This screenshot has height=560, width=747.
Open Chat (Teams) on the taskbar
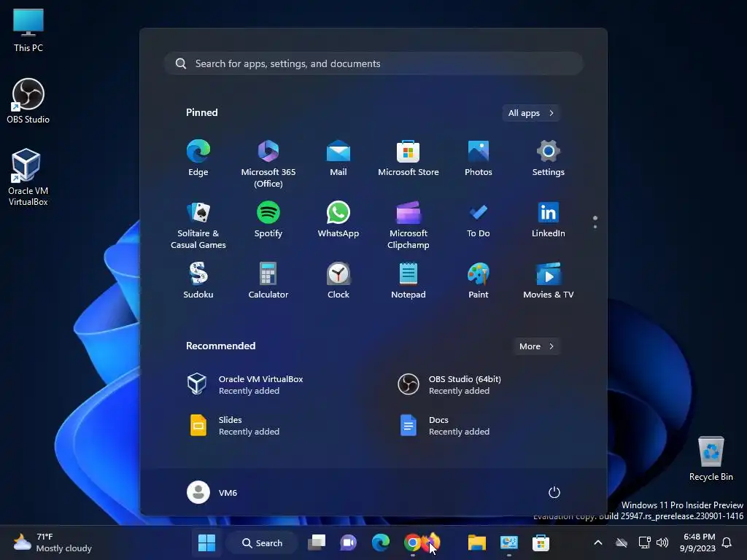[348, 542]
